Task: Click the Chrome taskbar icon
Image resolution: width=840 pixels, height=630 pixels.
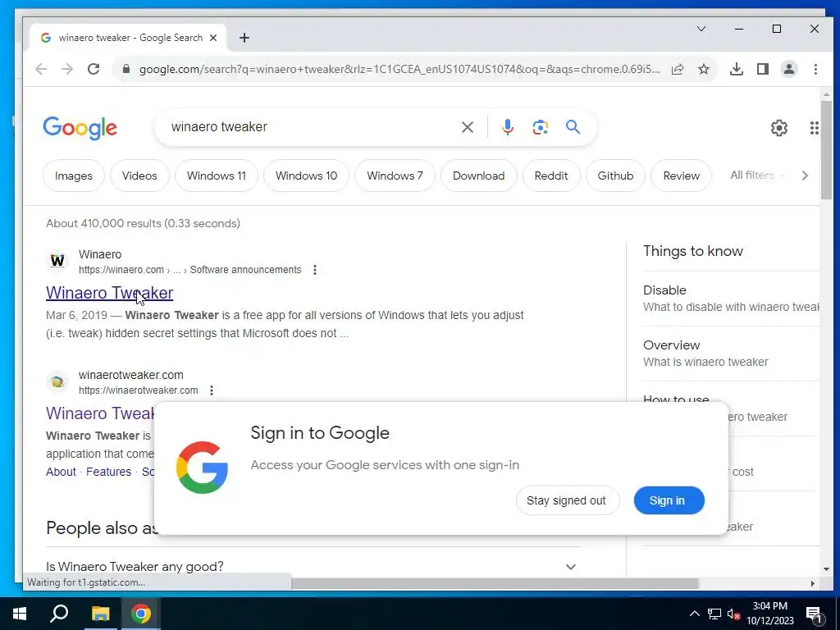Action: point(140,614)
